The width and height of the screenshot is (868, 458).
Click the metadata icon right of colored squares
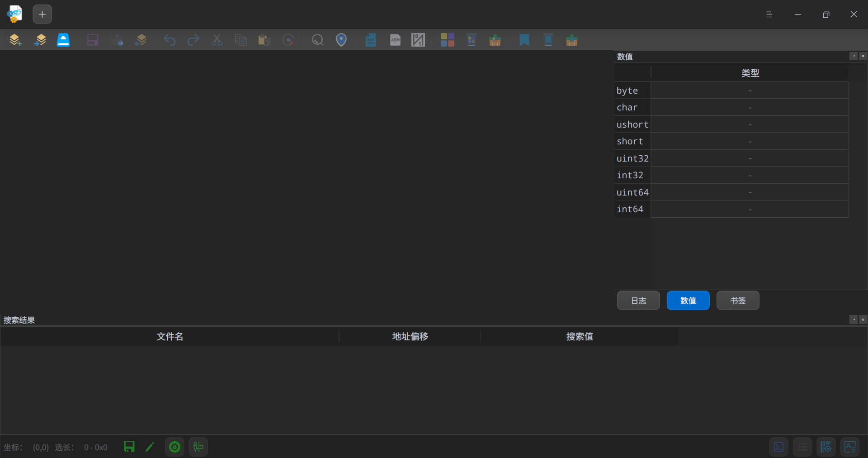(x=472, y=40)
